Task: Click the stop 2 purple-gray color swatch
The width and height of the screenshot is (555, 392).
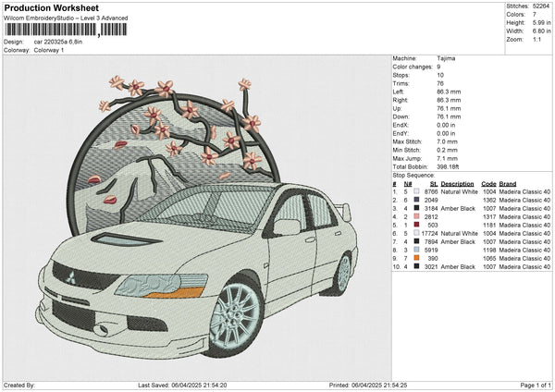Action: [x=416, y=200]
